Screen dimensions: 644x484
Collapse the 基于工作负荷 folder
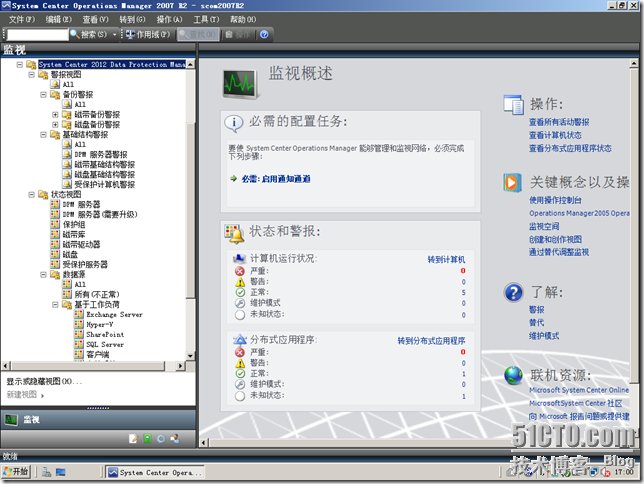[x=55, y=304]
